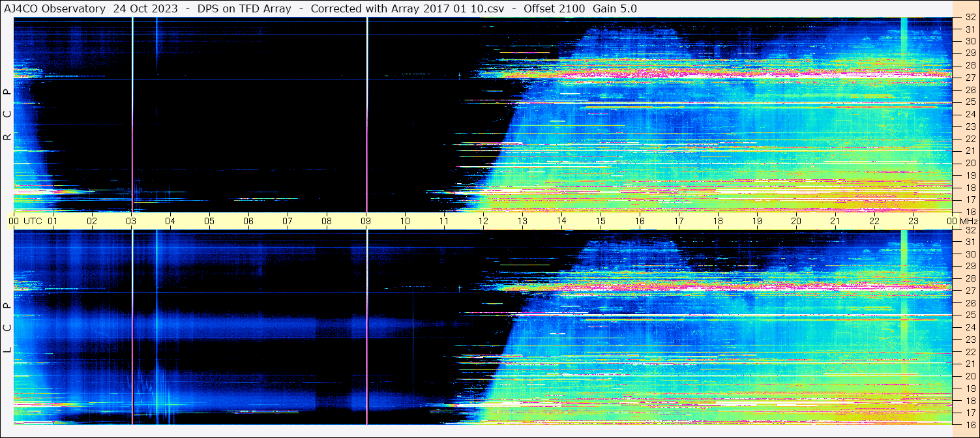The width and height of the screenshot is (980, 438).
Task: Click the LCP panel label on the left
Action: (x=7, y=328)
